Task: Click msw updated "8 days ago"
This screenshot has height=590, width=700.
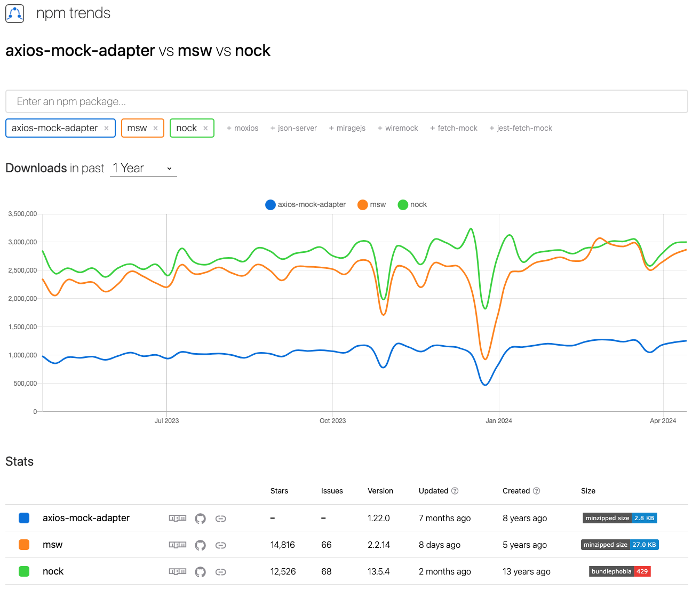Action: click(x=440, y=545)
